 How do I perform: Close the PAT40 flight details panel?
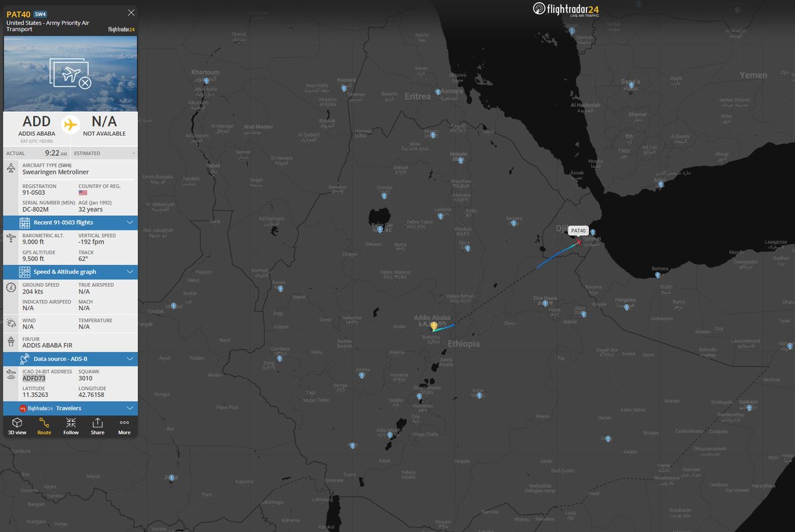tap(131, 12)
